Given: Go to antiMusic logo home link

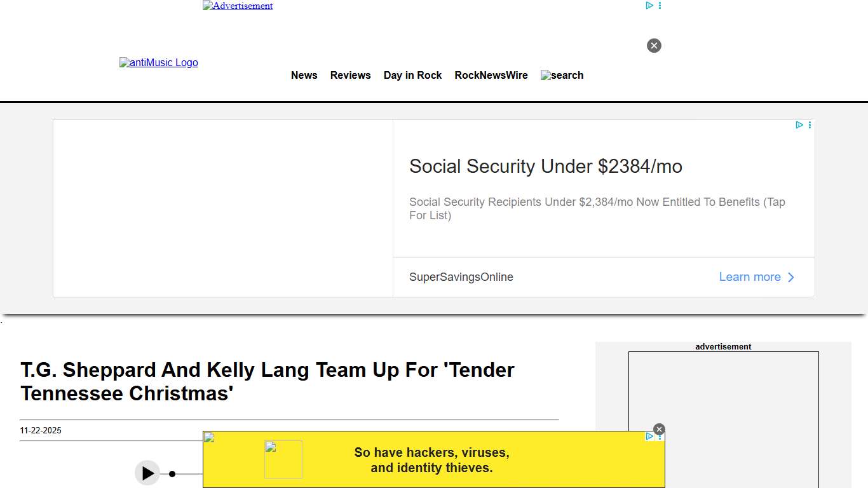Looking at the screenshot, I should click(x=159, y=63).
